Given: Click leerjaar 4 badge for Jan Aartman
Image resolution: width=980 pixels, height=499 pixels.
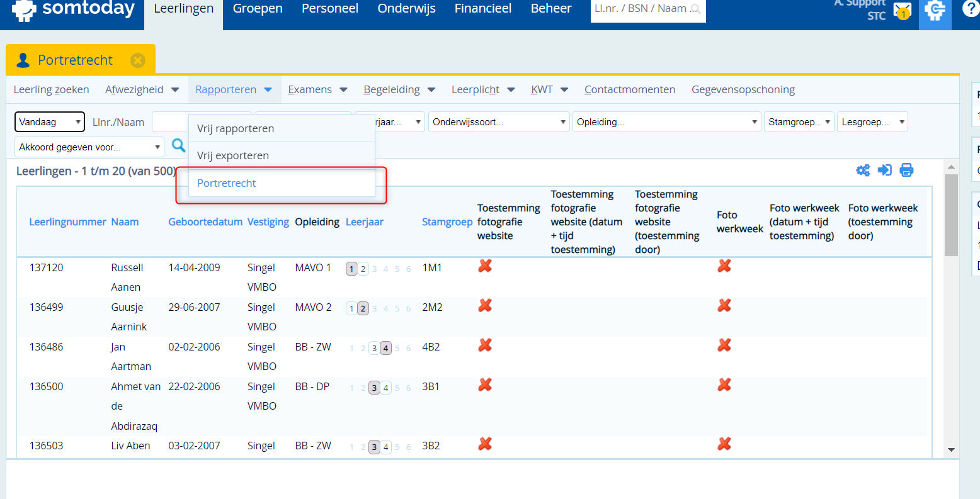Looking at the screenshot, I should pyautogui.click(x=385, y=348).
